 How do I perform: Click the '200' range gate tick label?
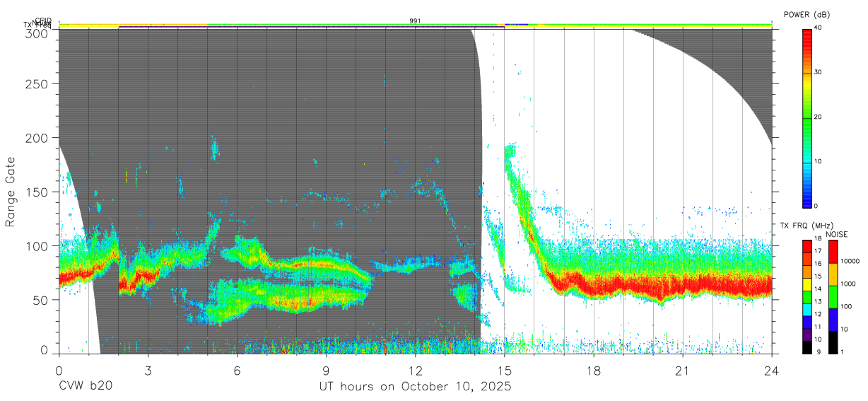tap(38, 138)
